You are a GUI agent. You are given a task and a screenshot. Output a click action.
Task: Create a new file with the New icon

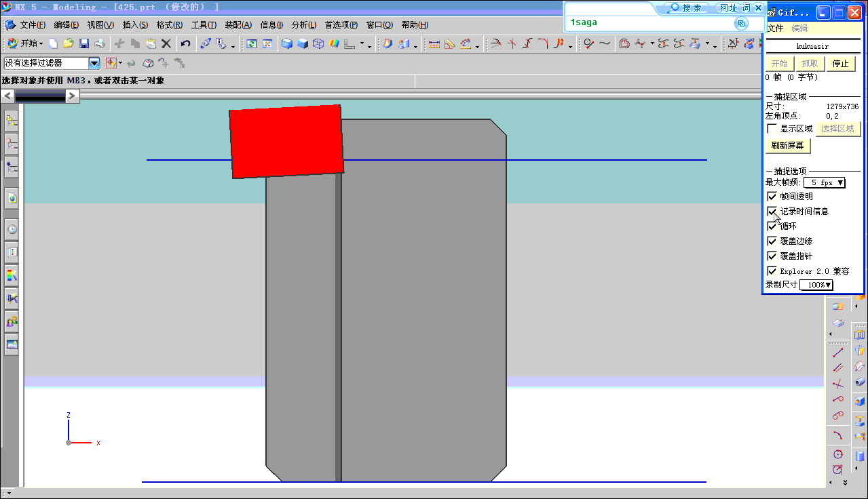tap(53, 43)
